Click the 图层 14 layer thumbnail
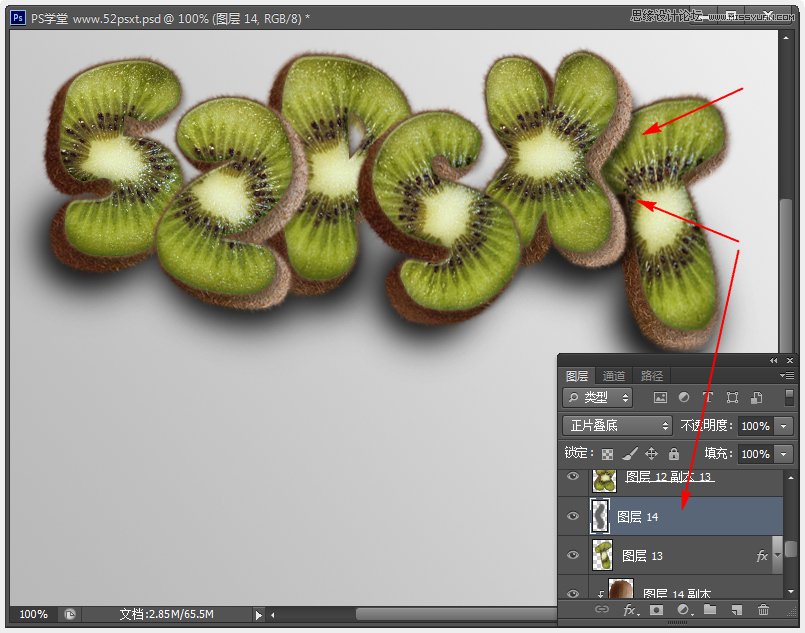805x633 pixels. tap(600, 516)
